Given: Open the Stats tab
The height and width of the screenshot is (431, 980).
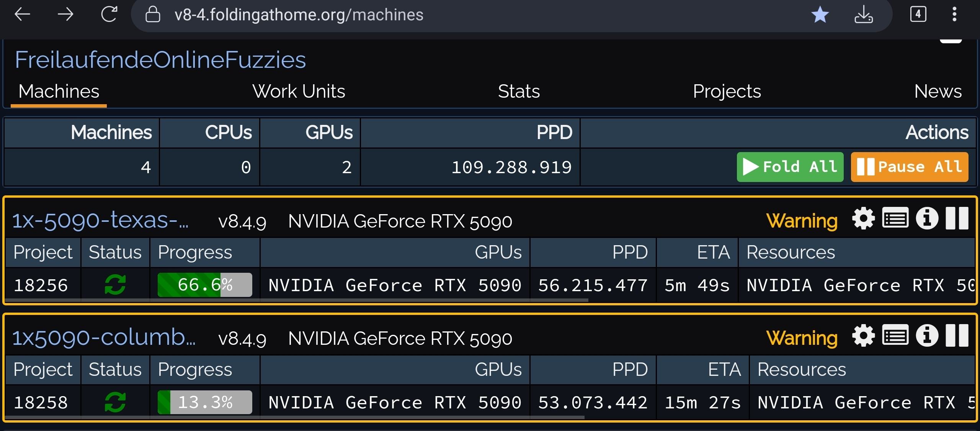Looking at the screenshot, I should (519, 92).
